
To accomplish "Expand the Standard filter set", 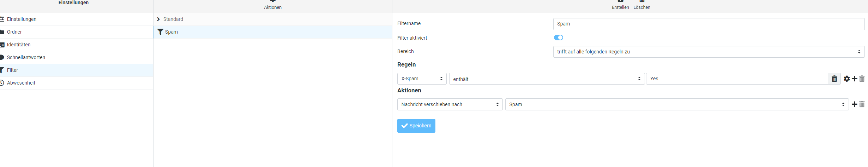I will 158,19.
